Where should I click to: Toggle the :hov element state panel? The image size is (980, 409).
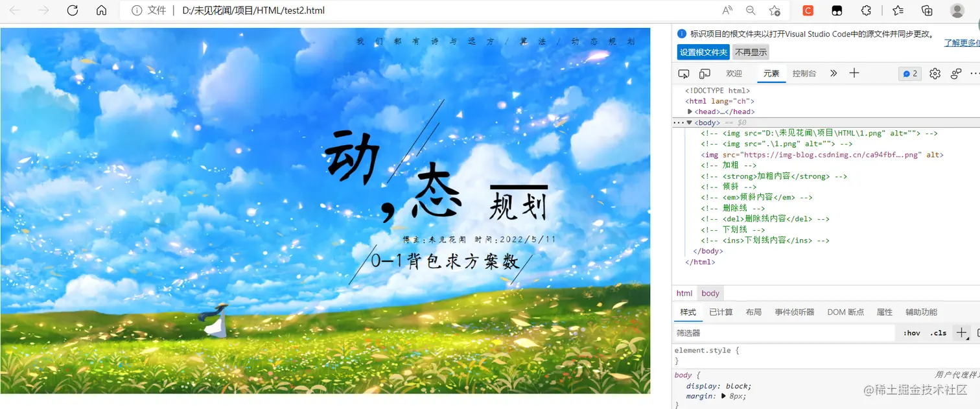[x=911, y=333]
